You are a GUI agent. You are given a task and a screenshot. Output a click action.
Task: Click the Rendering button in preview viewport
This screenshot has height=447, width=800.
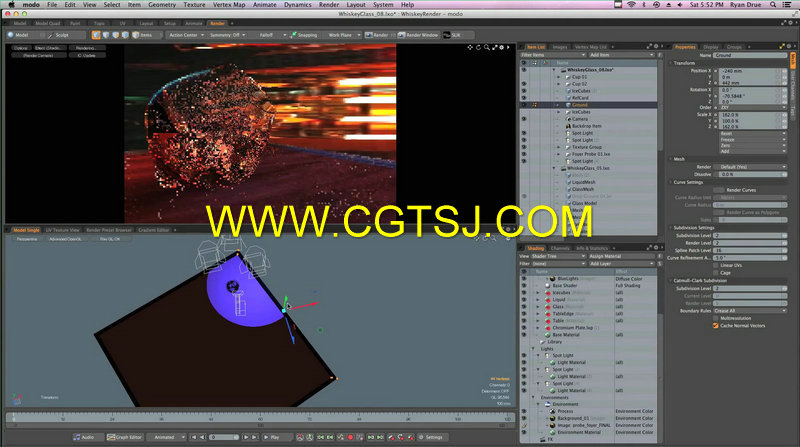coord(86,48)
